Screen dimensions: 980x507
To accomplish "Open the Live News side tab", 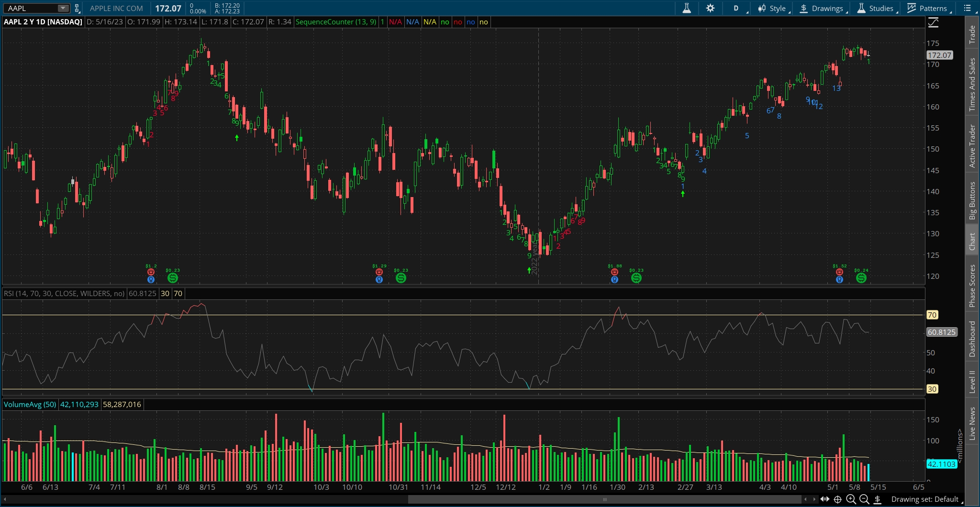I will coord(972,423).
